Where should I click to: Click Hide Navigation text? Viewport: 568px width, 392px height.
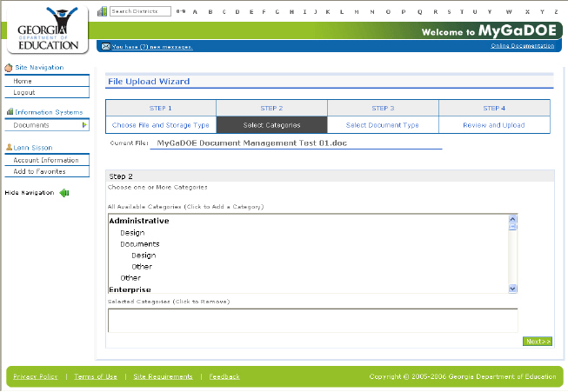coord(30,193)
